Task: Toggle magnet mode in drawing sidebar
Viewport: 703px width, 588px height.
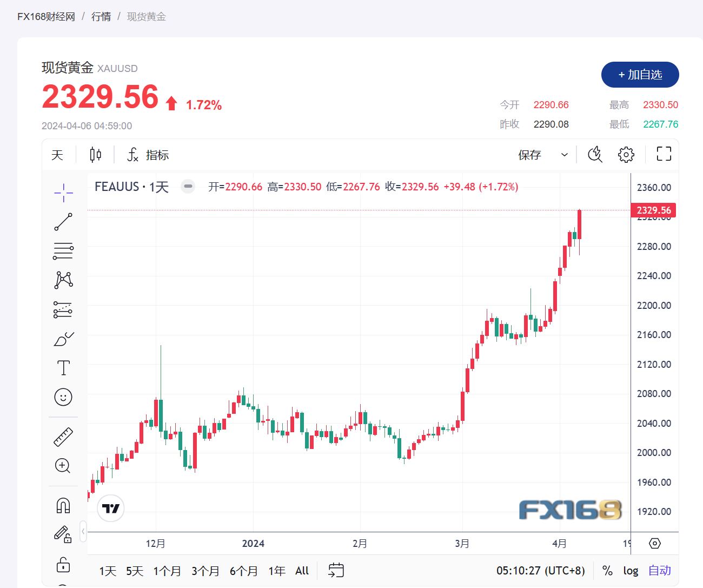Action: click(63, 504)
